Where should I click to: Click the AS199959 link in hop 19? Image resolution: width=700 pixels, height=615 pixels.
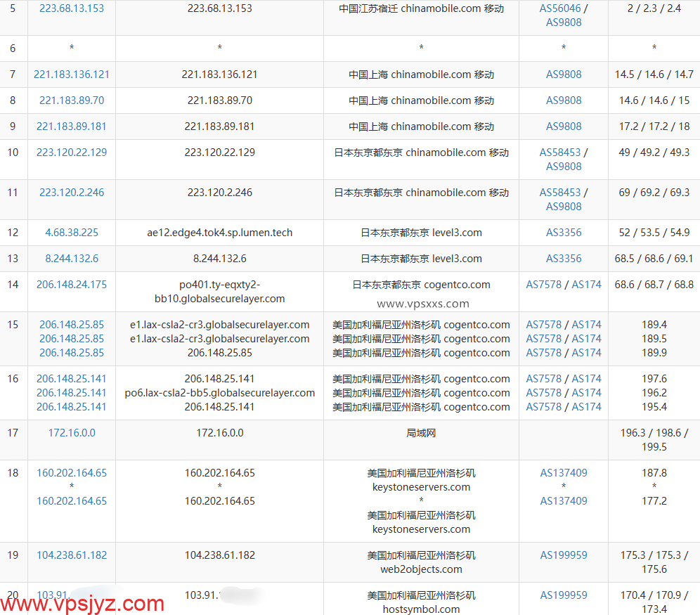click(x=564, y=555)
